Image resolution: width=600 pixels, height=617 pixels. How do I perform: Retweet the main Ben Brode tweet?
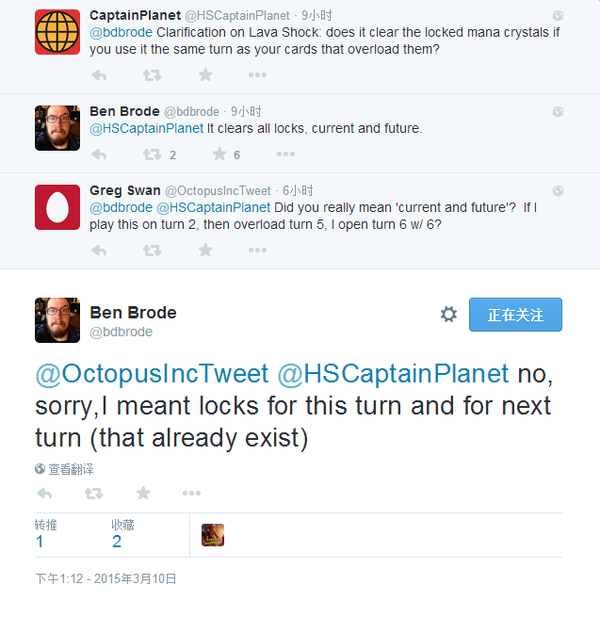[94, 493]
